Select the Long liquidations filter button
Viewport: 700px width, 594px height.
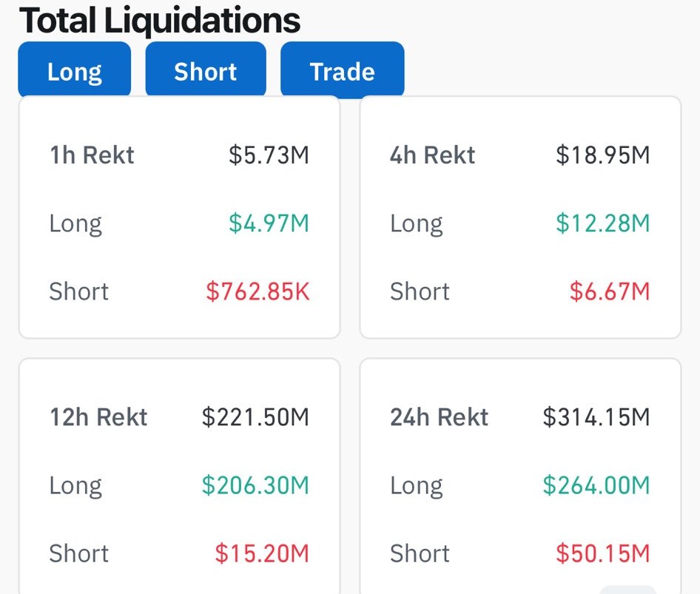click(74, 71)
